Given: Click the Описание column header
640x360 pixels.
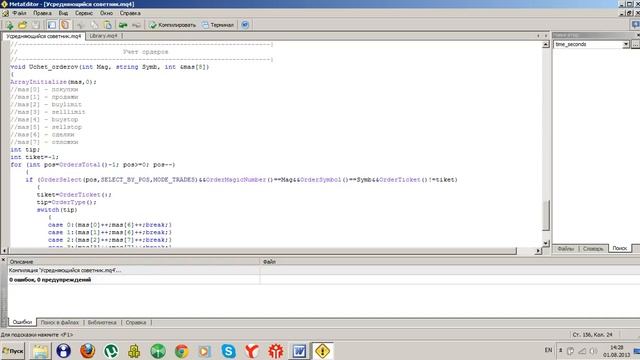Looking at the screenshot, I should click(x=133, y=262).
